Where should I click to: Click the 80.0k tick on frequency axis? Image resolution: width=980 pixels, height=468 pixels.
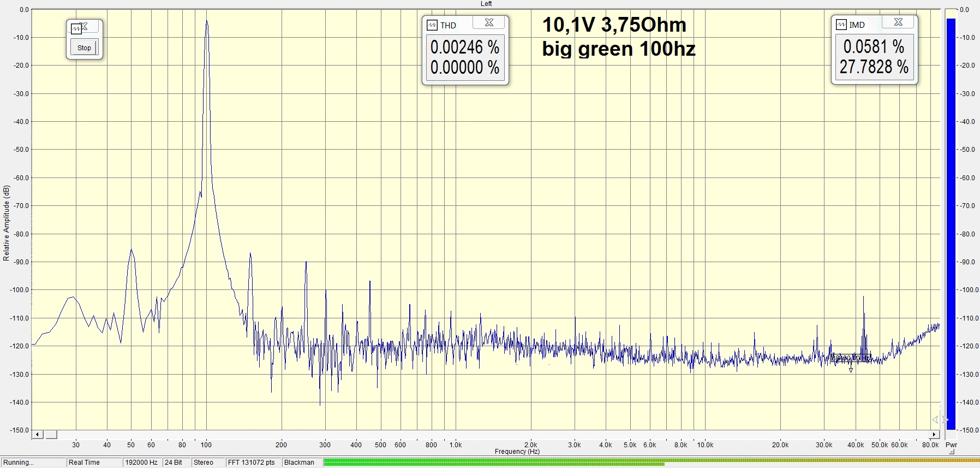point(930,445)
